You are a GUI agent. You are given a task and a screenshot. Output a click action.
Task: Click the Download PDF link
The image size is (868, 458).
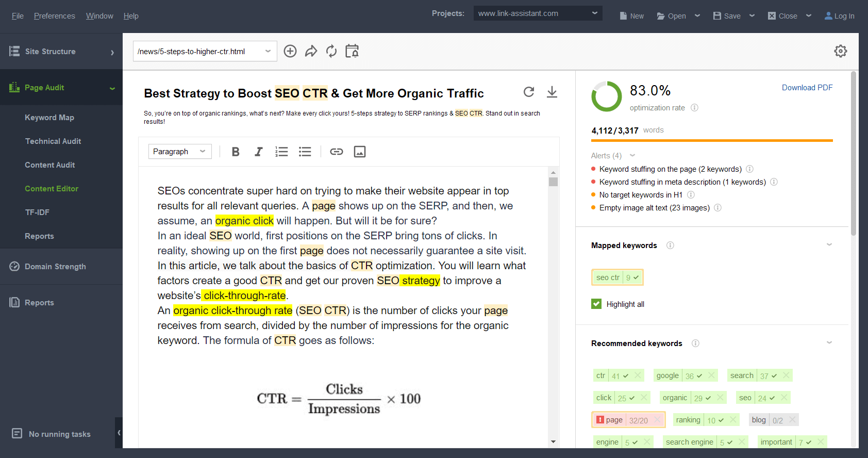pos(807,88)
